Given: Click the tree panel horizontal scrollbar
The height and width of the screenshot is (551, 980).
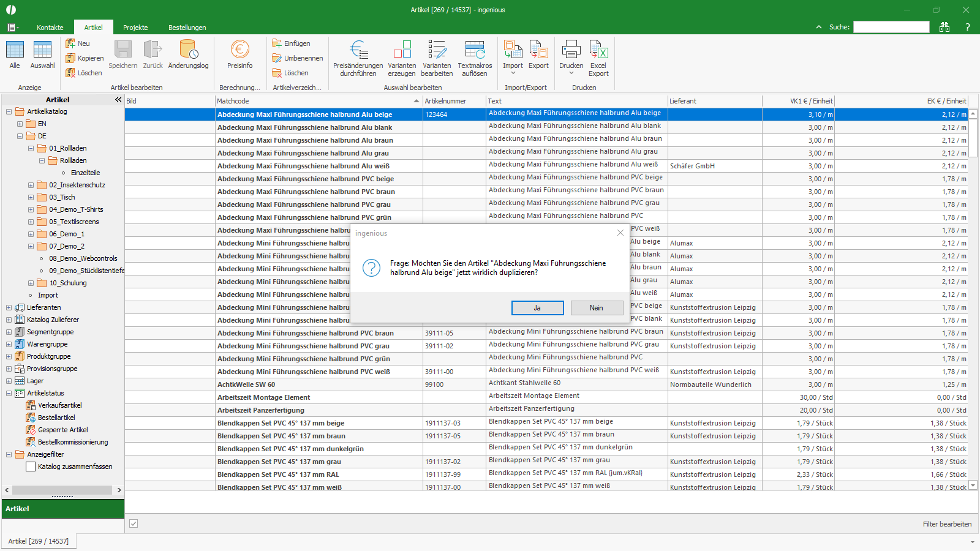Looking at the screenshot, I should (62, 490).
